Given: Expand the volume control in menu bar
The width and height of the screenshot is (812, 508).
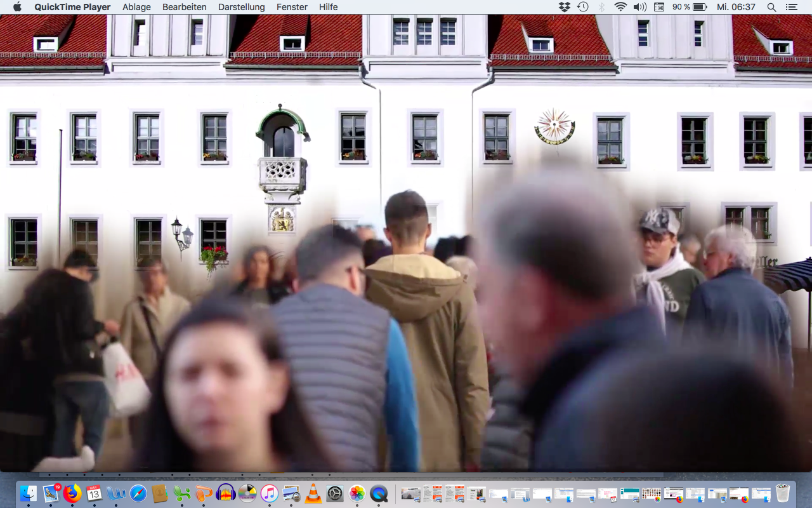Looking at the screenshot, I should pos(639,7).
